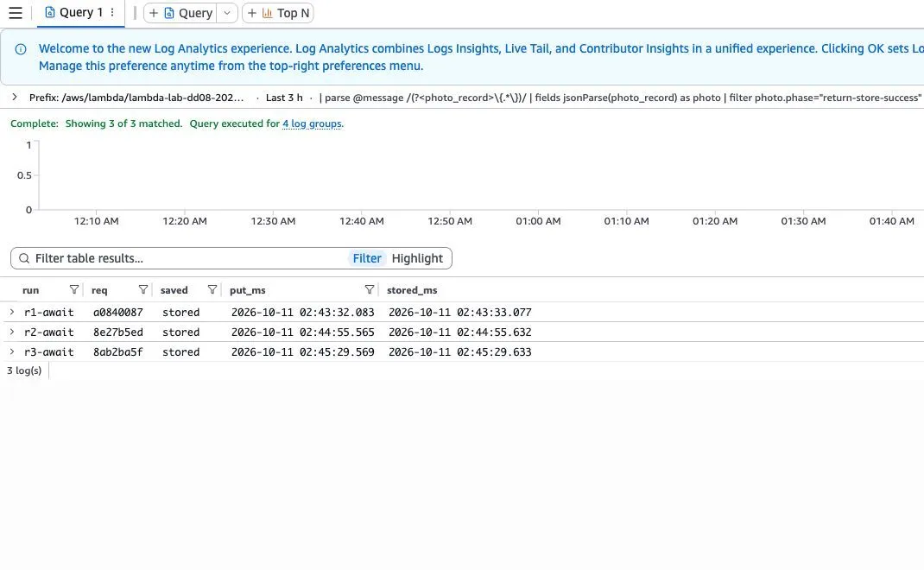Open the log group prefix selector
This screenshot has height=570, width=924.
click(x=136, y=98)
